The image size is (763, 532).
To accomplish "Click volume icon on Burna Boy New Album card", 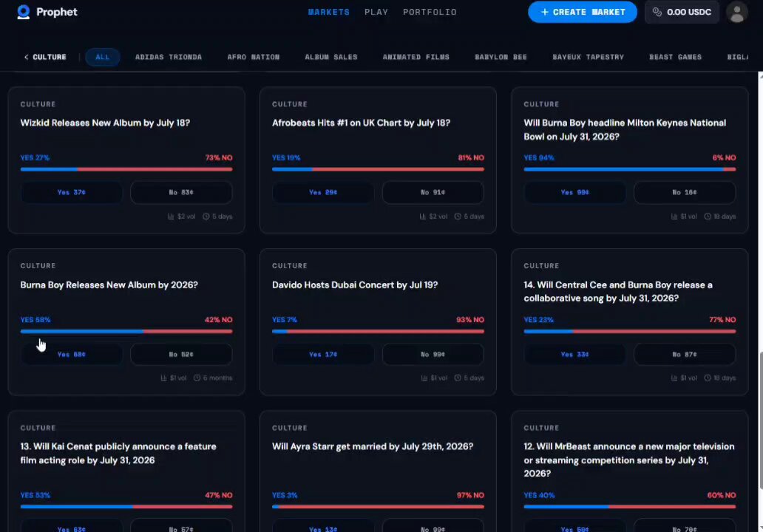I will click(x=163, y=378).
